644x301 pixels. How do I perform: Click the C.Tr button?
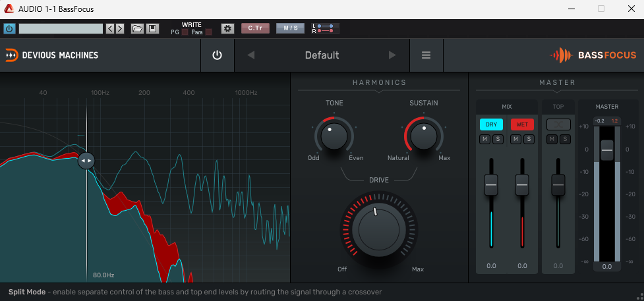(255, 28)
